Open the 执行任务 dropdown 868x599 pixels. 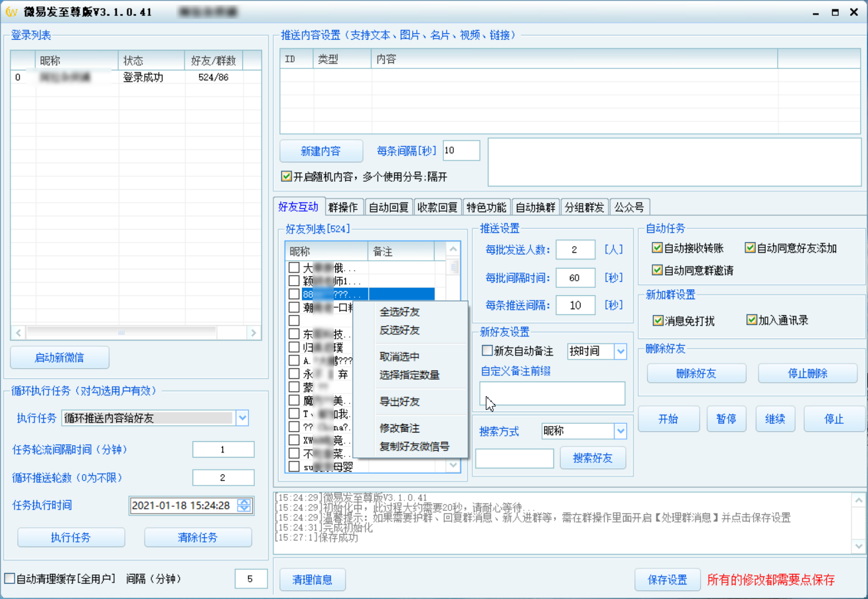[242, 418]
